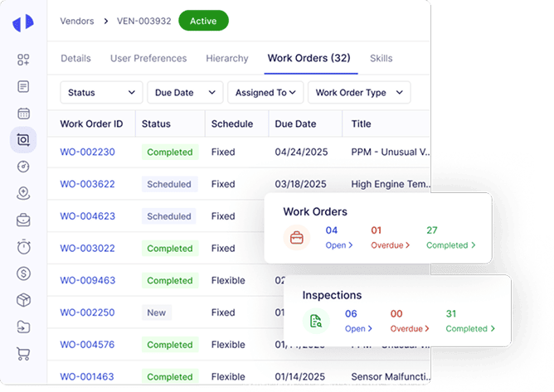554x392 pixels.
Task: Click due date 03/18/2025
Action: [301, 184]
